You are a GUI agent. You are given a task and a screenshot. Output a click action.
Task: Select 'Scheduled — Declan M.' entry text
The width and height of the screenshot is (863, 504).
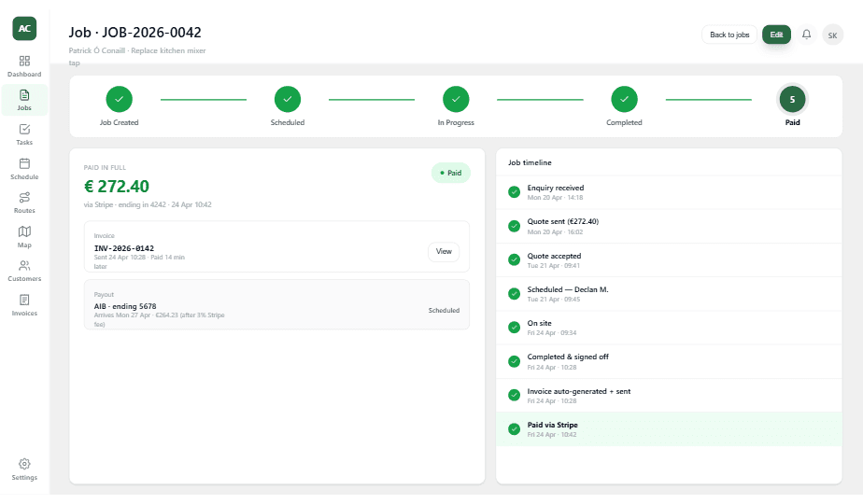point(568,289)
